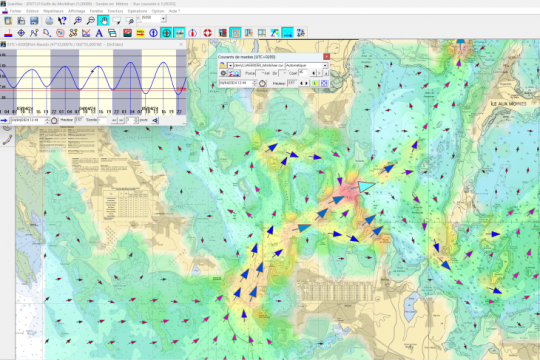
Task: Click the yellow and red arrows icon
Action: [x=141, y=33]
